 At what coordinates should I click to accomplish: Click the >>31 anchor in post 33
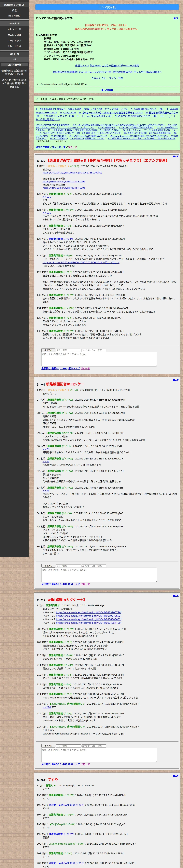click(46, 491)
